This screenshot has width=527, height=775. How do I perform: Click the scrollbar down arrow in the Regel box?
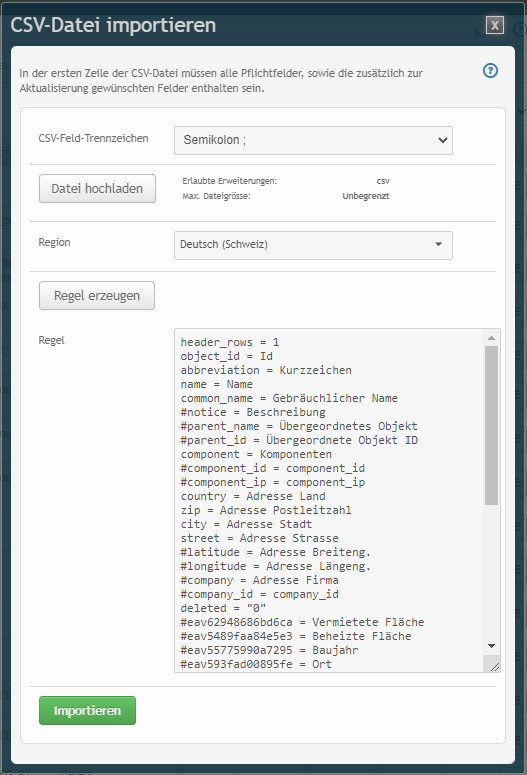click(x=491, y=646)
